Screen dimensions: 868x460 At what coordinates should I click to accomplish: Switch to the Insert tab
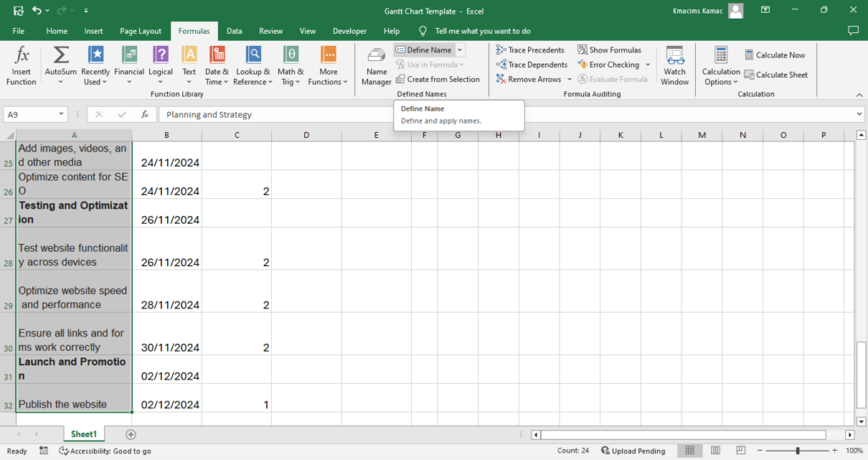tap(93, 31)
